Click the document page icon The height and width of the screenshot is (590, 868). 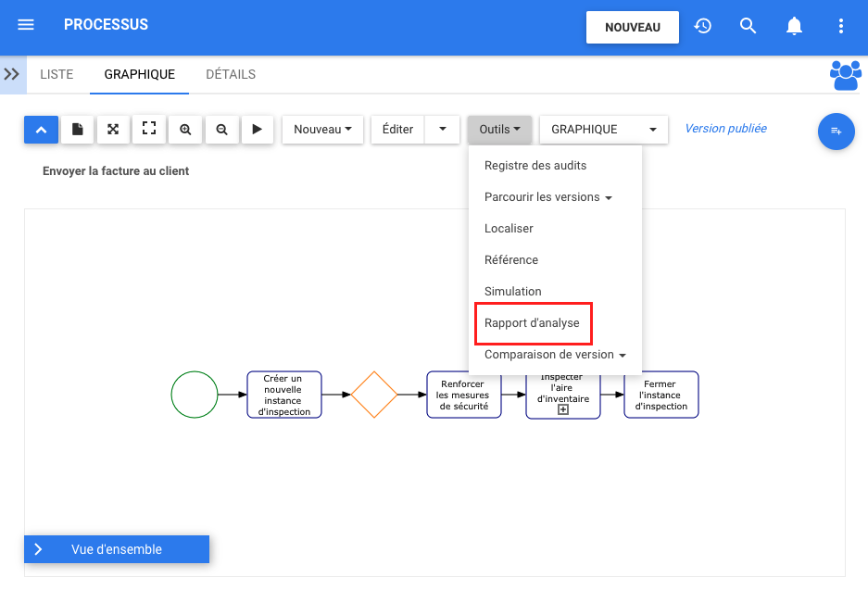click(x=78, y=130)
